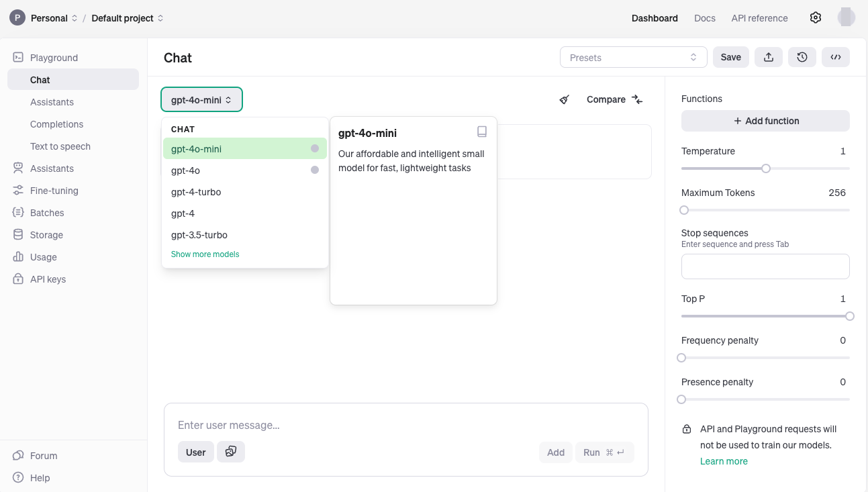
Task: Click Show more models link
Action: coord(205,254)
